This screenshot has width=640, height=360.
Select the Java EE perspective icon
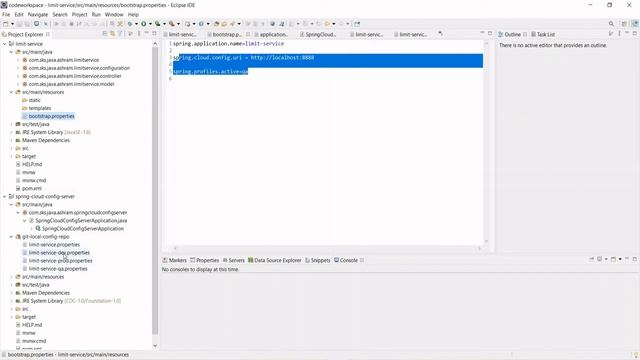[635, 24]
